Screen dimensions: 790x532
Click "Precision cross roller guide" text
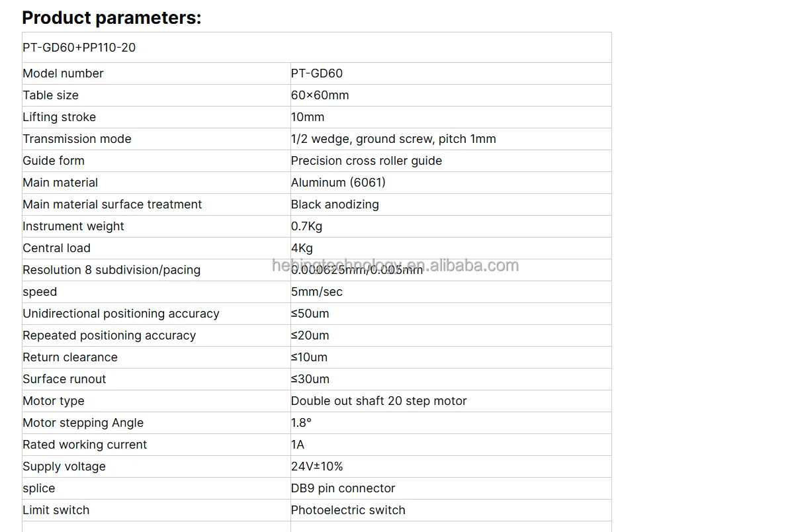click(x=366, y=161)
